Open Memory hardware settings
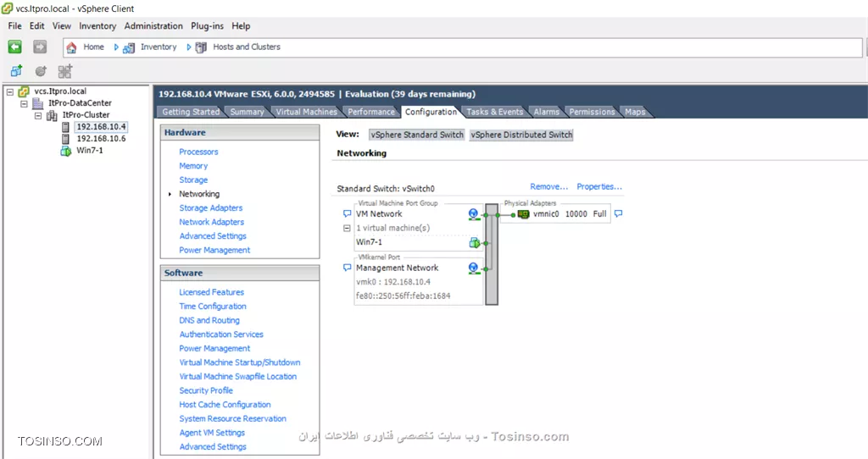868x459 pixels. click(x=193, y=166)
